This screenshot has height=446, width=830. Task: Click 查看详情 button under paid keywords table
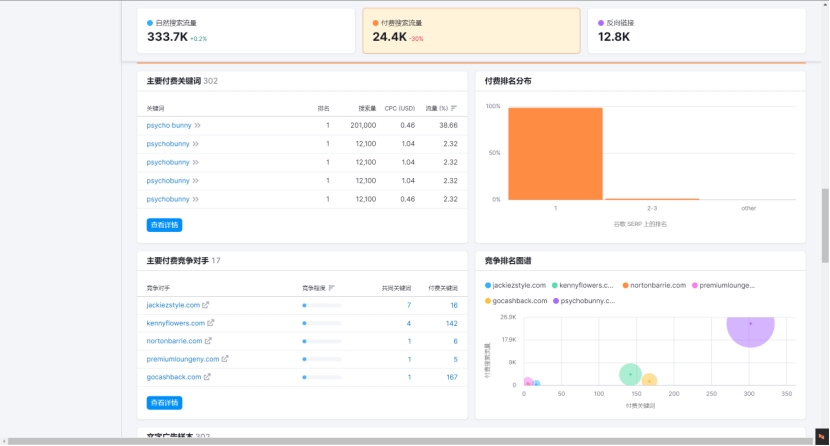164,225
